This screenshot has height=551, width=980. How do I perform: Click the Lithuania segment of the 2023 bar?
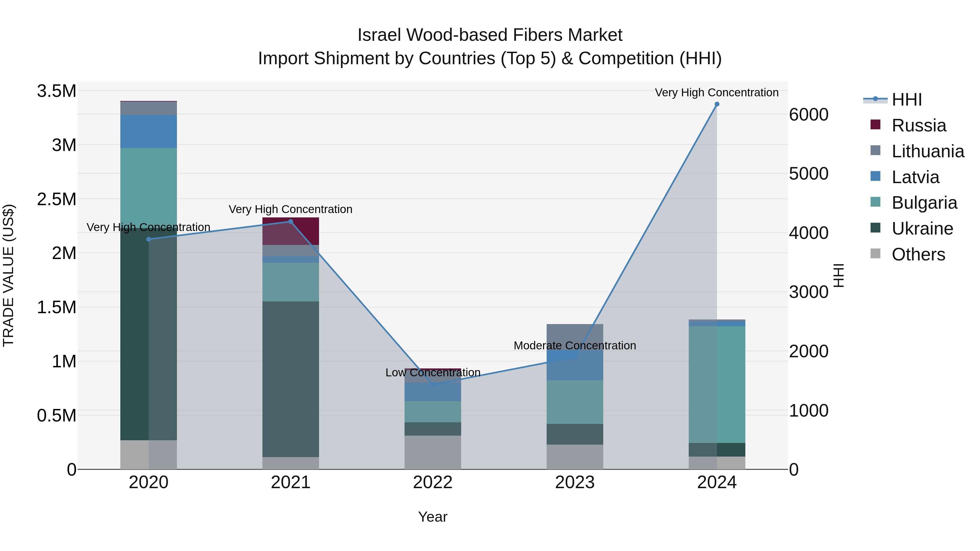[x=575, y=337]
